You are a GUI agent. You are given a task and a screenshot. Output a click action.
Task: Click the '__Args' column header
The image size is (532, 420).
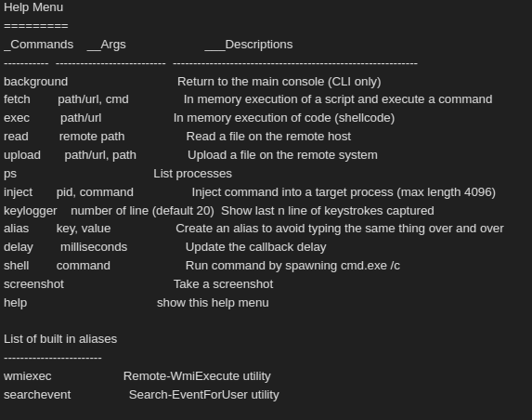pyautogui.click(x=106, y=45)
